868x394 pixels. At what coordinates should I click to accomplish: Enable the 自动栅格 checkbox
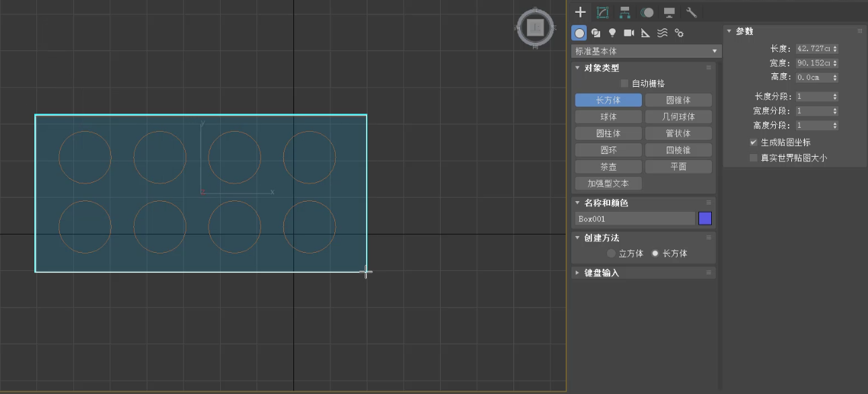click(624, 83)
